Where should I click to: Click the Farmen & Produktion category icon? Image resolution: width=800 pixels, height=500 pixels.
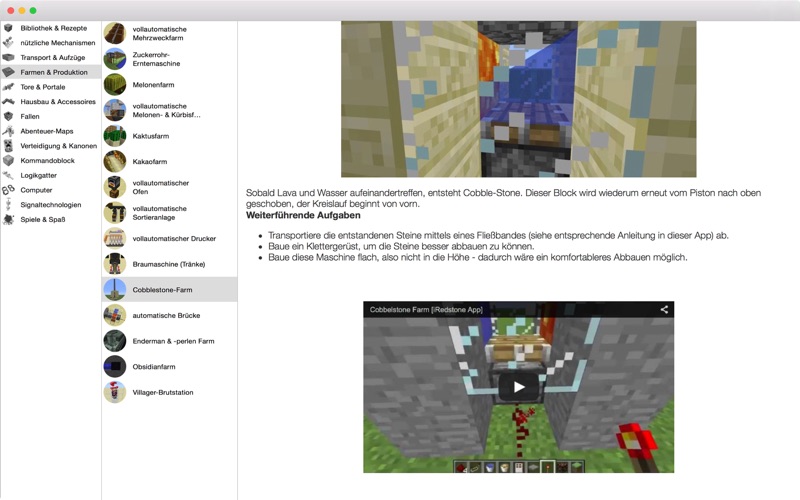pyautogui.click(x=8, y=72)
